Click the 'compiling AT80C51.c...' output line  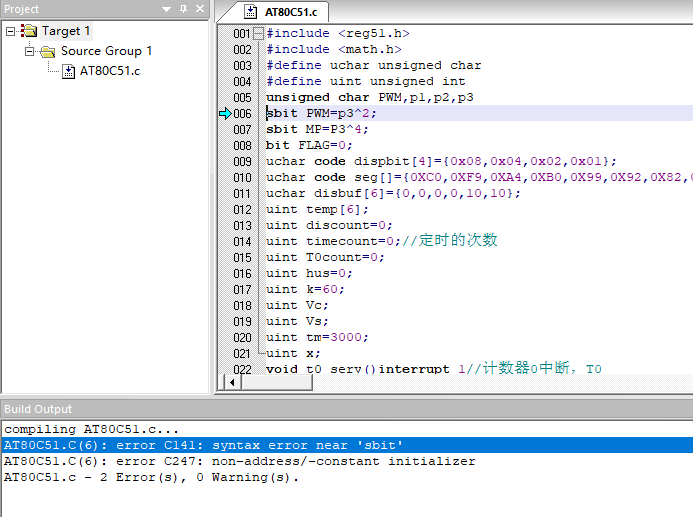pos(91,429)
